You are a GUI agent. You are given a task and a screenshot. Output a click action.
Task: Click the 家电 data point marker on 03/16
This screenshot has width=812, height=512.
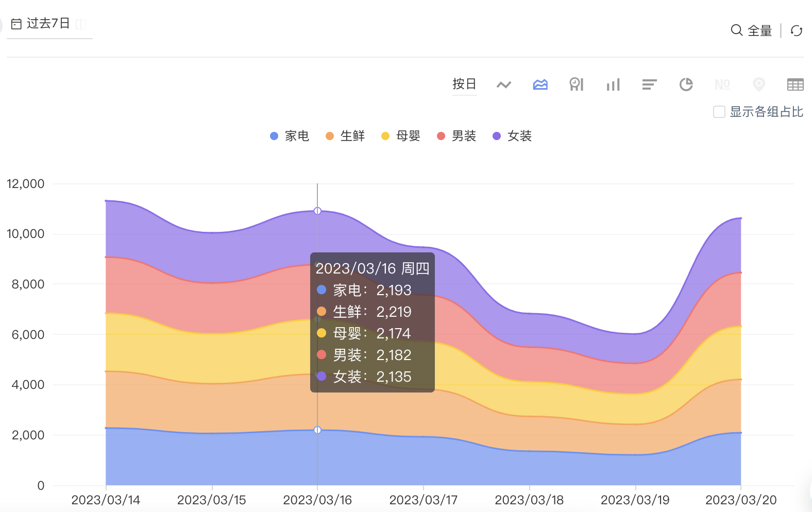[x=317, y=430]
